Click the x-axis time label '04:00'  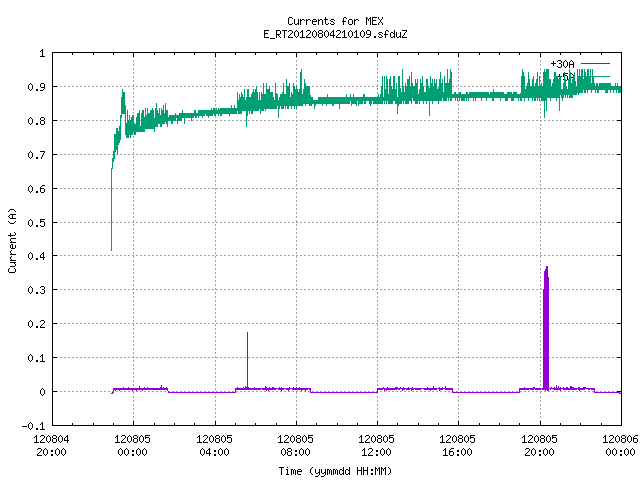click(x=214, y=452)
